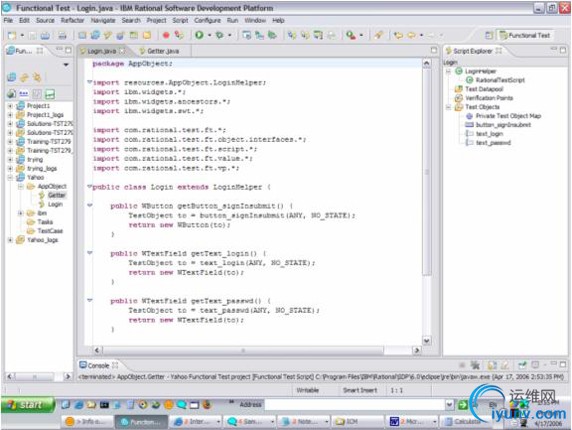
Task: Select the Login.java editor tab
Action: tap(102, 51)
